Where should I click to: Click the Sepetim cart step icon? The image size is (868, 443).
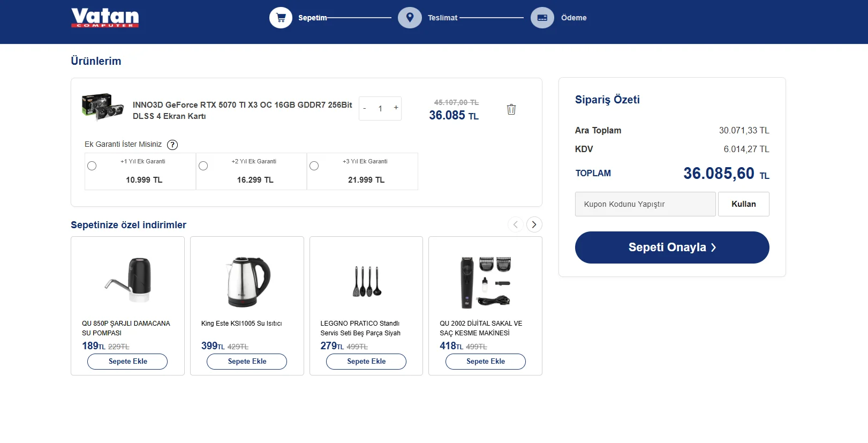[281, 18]
